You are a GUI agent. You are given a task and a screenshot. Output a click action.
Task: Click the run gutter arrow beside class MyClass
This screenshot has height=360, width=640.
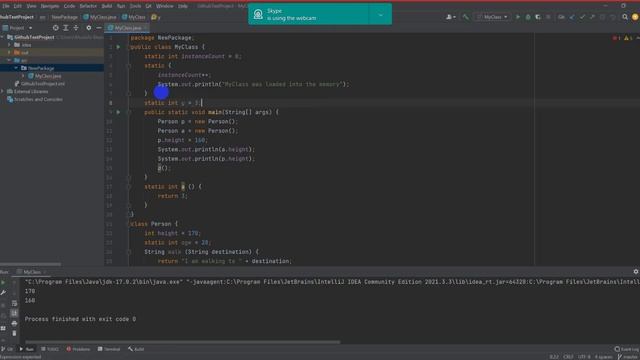click(x=118, y=47)
